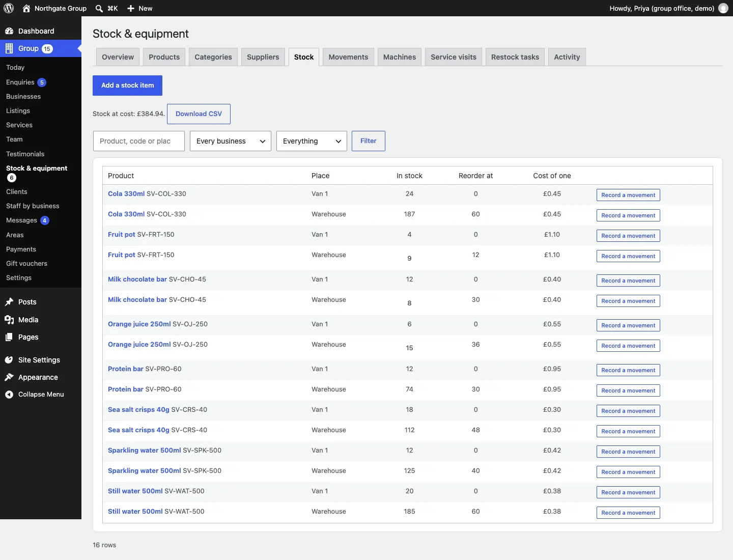Expand the Every business dropdown
733x560 pixels.
(x=230, y=141)
